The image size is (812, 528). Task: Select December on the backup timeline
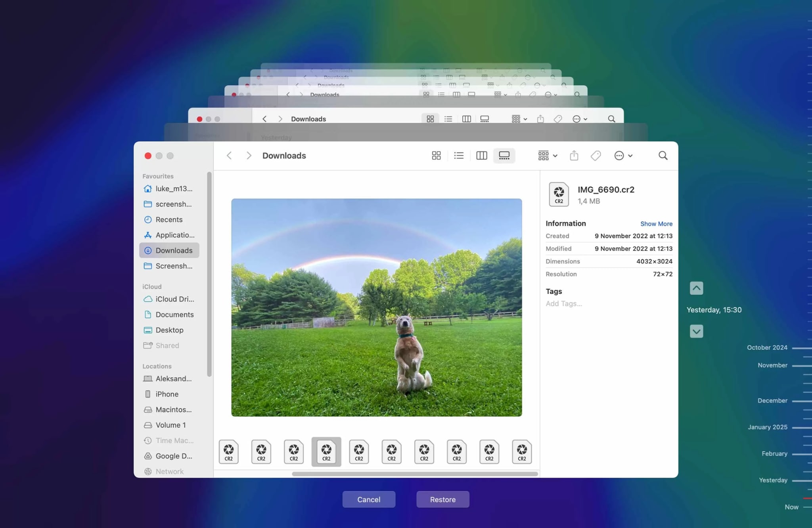(772, 401)
